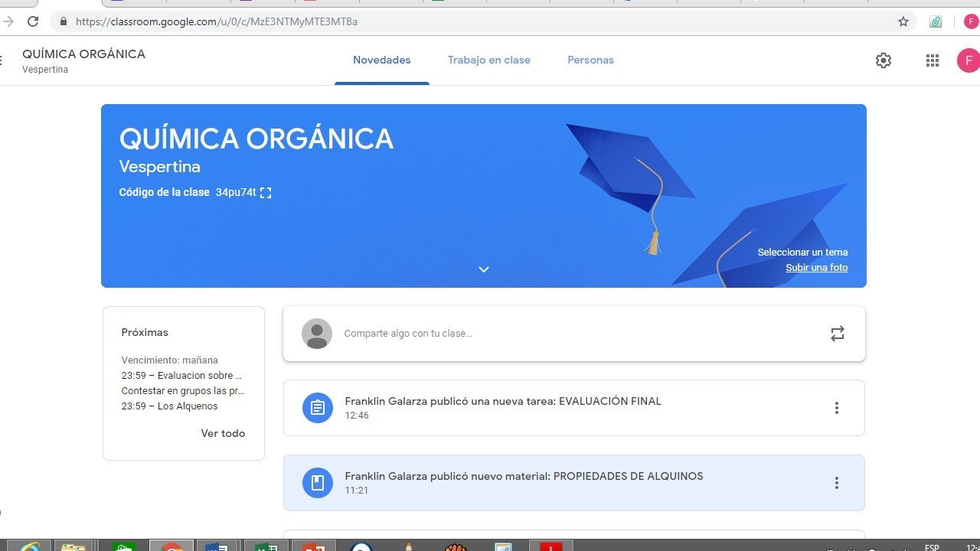Open Classroom settings gear icon
This screenshot has width=980, height=551.
[884, 60]
